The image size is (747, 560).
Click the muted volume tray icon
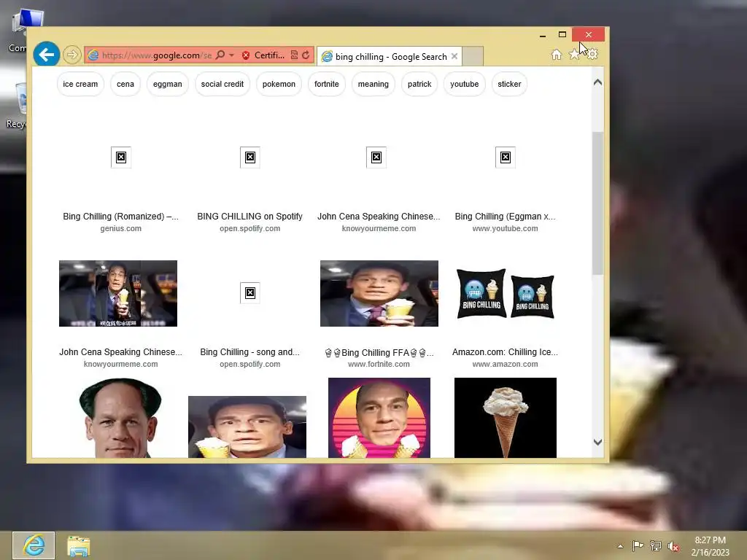point(673,546)
